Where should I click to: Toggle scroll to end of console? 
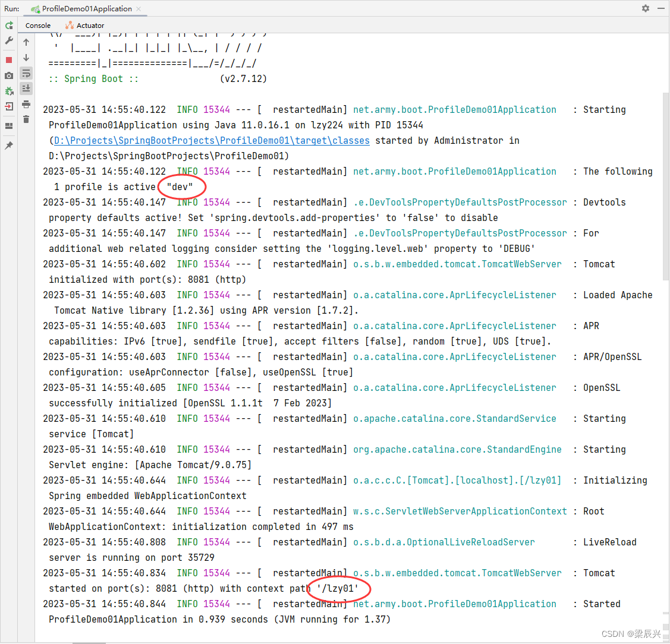(26, 89)
